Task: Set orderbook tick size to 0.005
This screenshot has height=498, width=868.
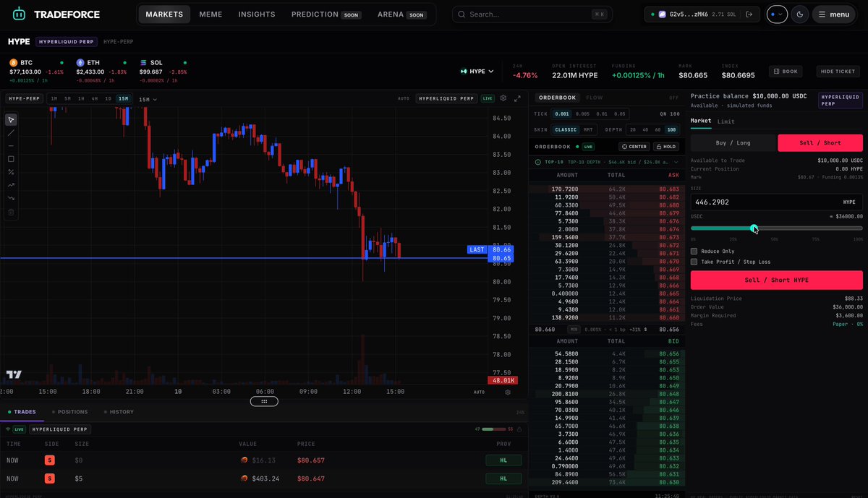Action: click(582, 113)
